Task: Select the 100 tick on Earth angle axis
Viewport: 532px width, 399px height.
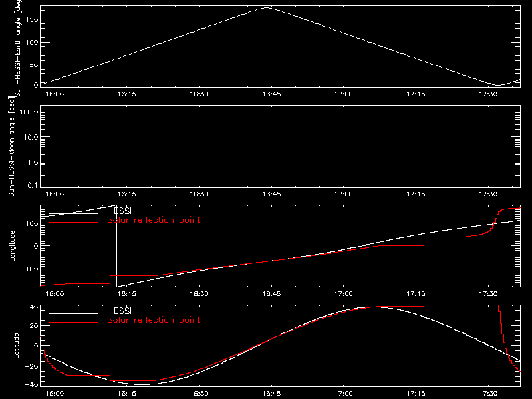Action: point(31,43)
